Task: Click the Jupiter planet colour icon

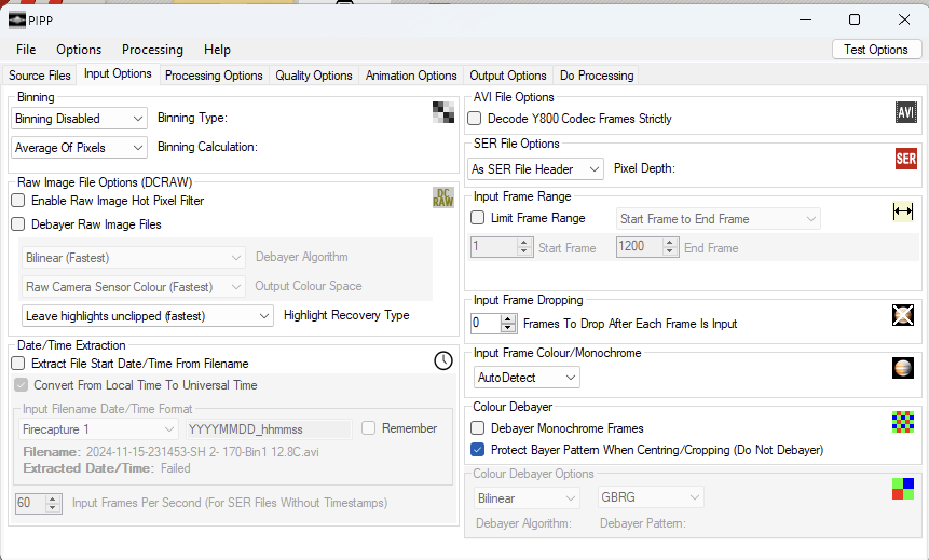Action: pos(903,368)
